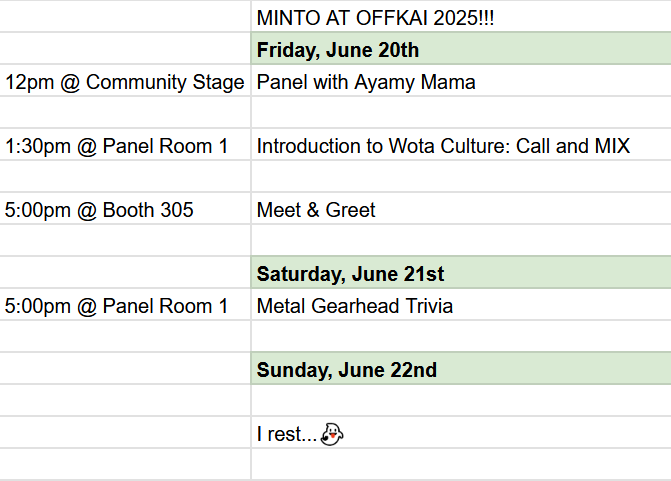Select the 12pm @ Community Stage cell

pyautogui.click(x=125, y=80)
